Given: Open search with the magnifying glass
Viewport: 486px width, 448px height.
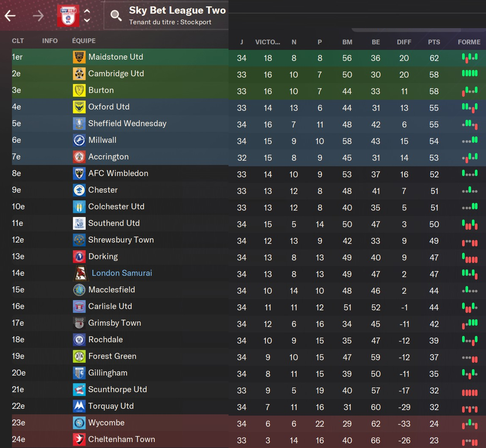Looking at the screenshot, I should pos(116,16).
